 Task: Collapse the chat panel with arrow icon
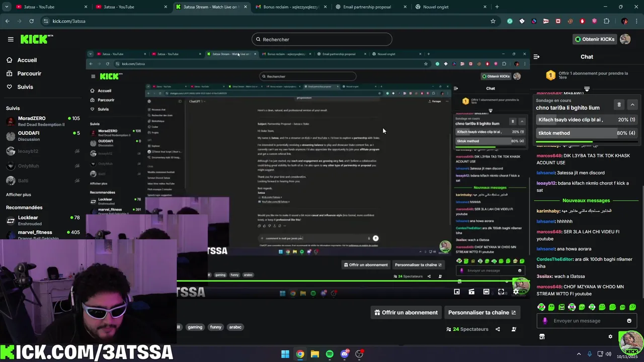tap(536, 57)
